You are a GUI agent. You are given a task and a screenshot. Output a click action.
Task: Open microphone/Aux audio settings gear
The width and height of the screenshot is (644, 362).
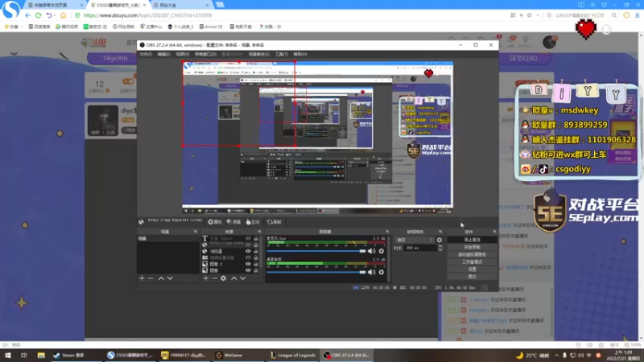(382, 251)
